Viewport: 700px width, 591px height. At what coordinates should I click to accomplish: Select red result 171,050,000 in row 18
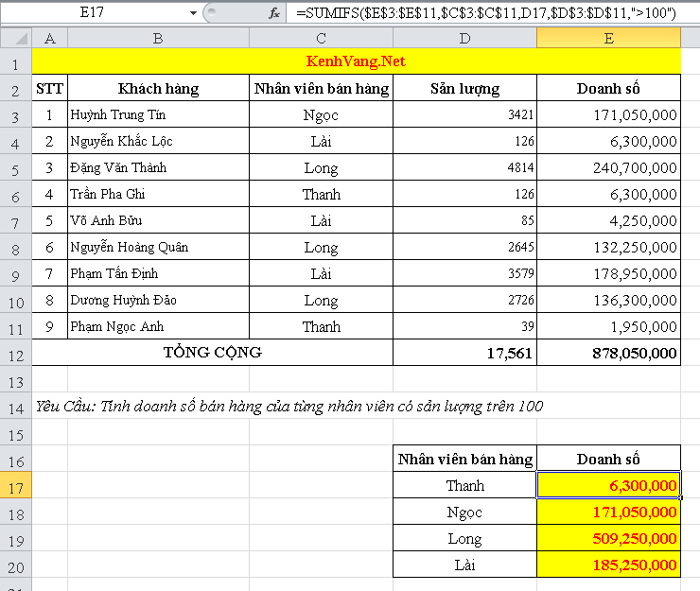tap(608, 512)
